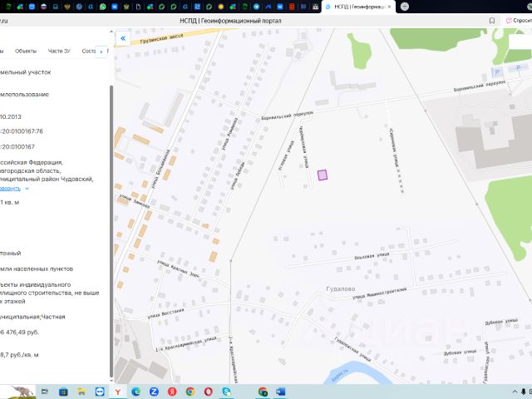Viewport: 532px width, 399px height.
Task: Open Zoom from the taskbar
Action: tap(154, 392)
